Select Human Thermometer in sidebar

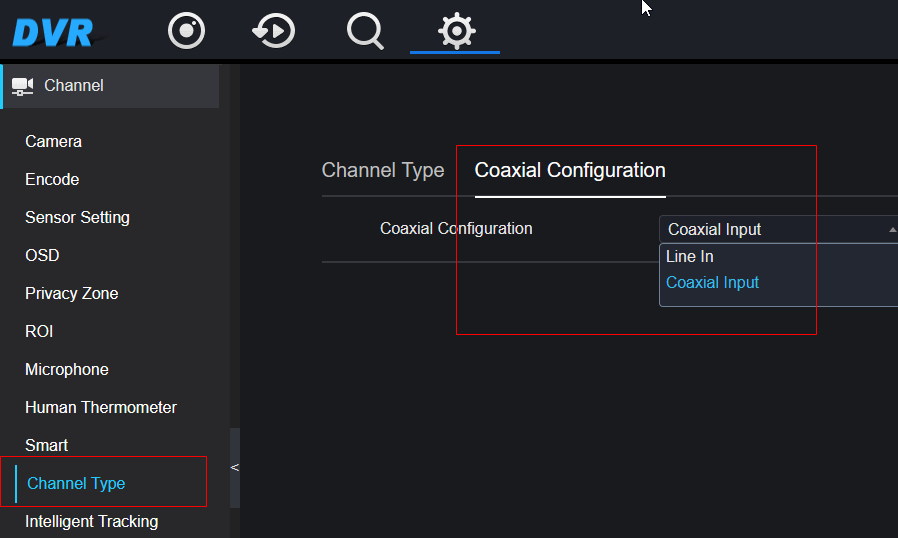coord(101,407)
